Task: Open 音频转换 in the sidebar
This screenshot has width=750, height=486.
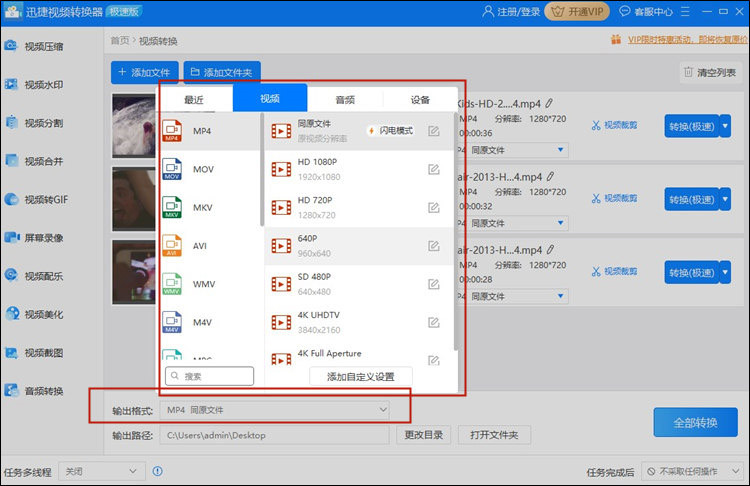Action: [x=33, y=391]
